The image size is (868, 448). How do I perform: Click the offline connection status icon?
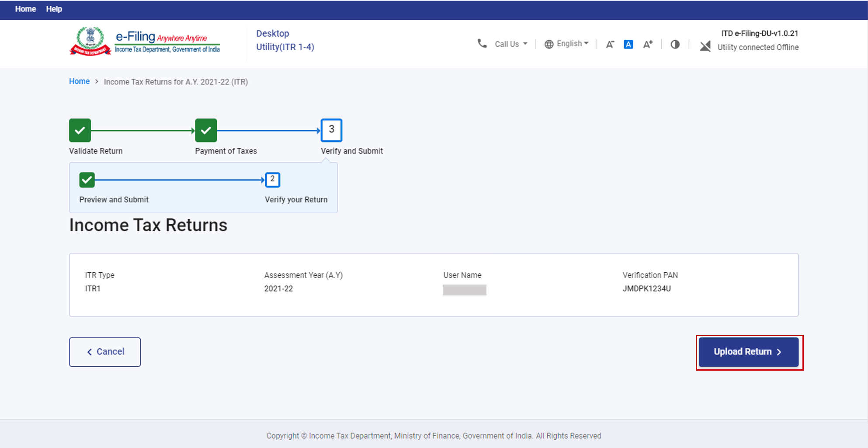pyautogui.click(x=705, y=46)
